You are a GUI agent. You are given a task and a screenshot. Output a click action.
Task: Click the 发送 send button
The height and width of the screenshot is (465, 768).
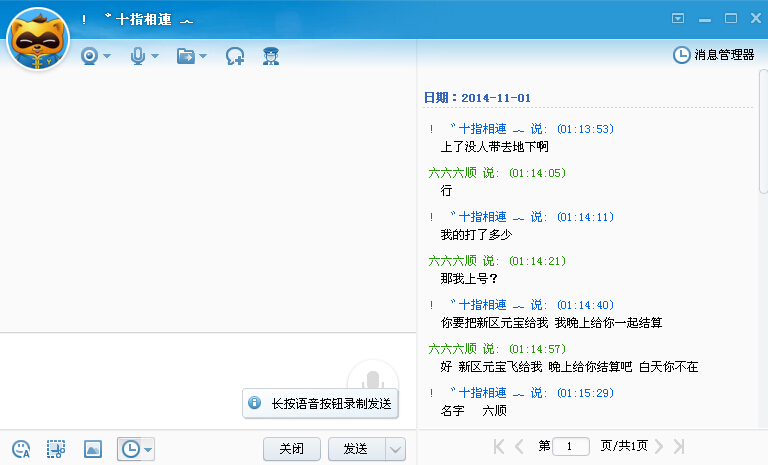[x=356, y=449]
